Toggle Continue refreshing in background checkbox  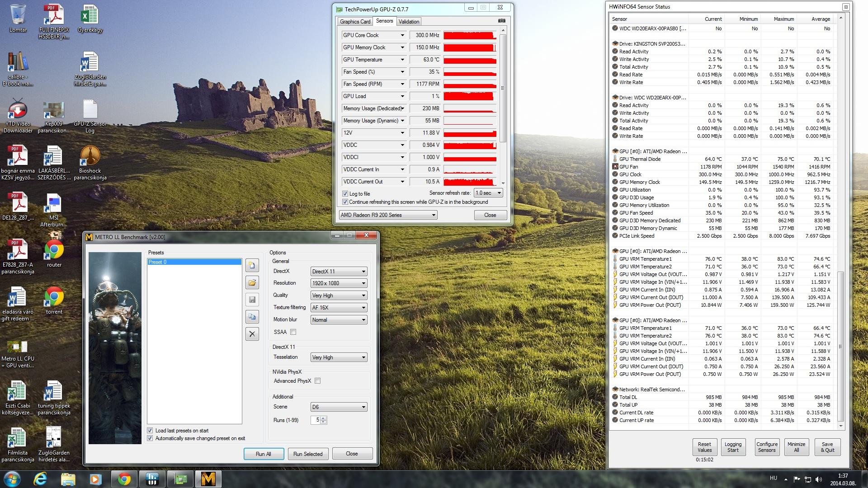click(x=345, y=202)
